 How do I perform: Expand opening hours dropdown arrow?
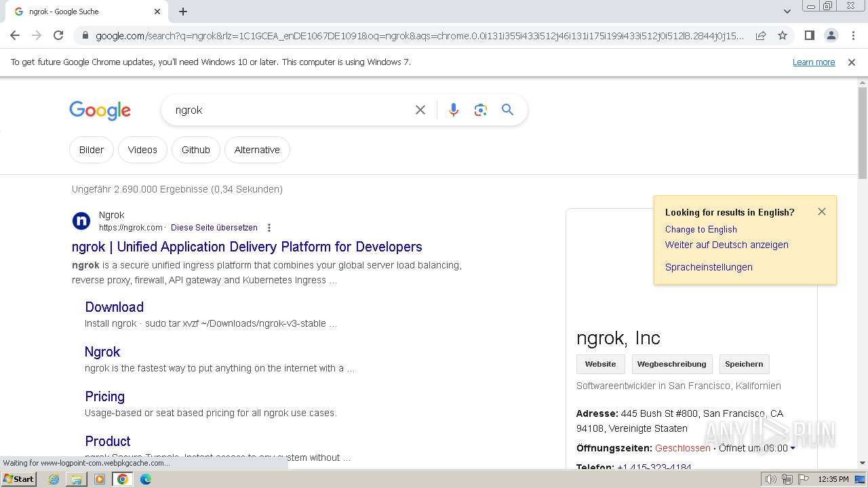pos(793,449)
